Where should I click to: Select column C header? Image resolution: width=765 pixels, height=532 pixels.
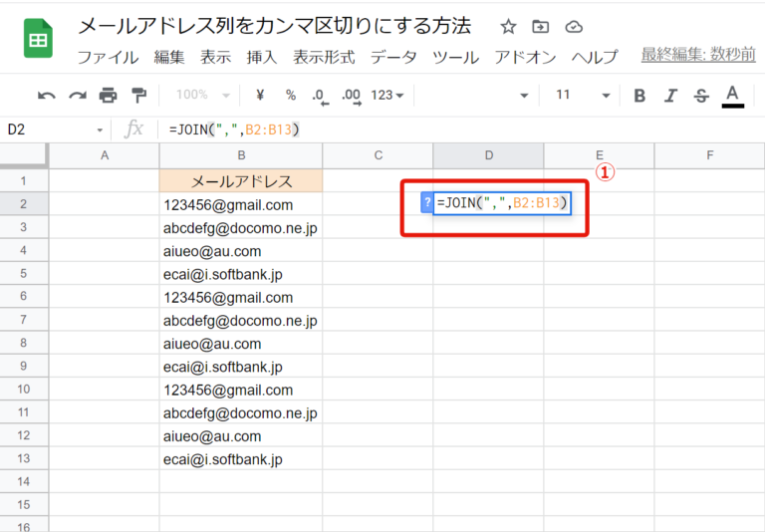pos(379,155)
